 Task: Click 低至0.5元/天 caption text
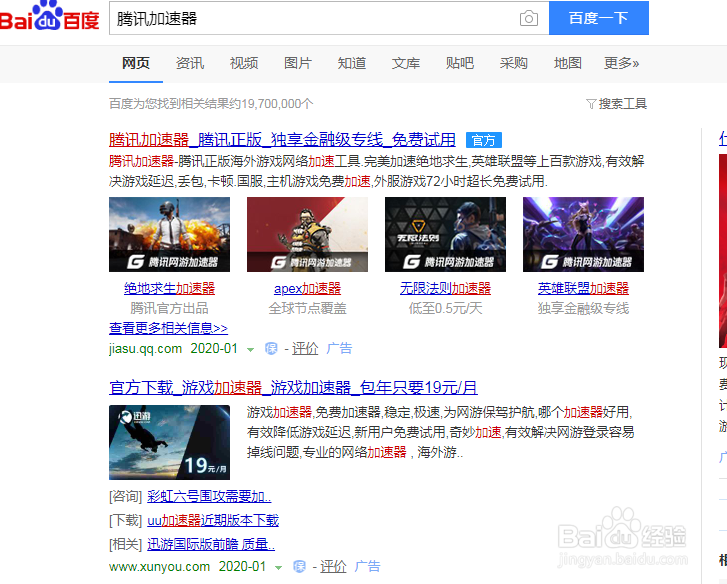click(446, 308)
